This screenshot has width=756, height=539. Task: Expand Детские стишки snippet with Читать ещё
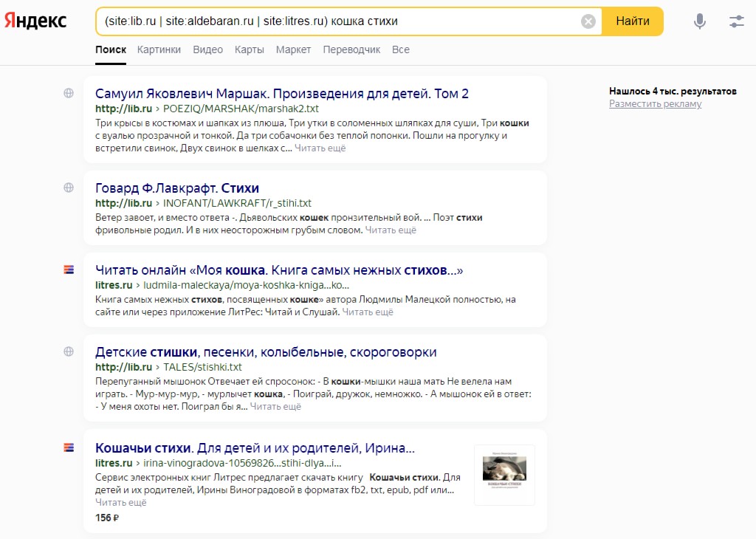click(275, 407)
